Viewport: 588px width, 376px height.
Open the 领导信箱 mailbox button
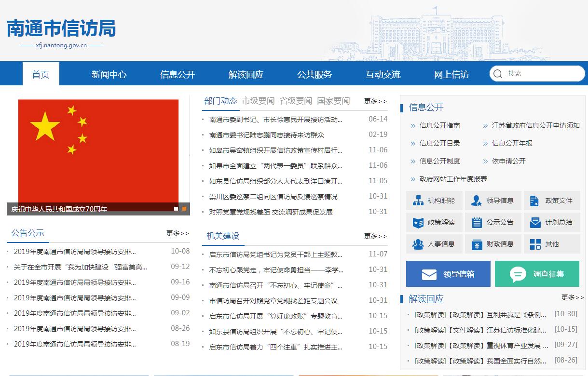click(x=448, y=274)
